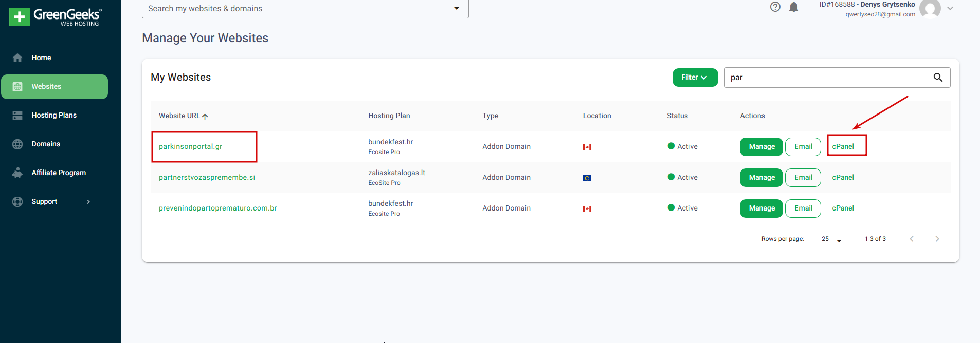Open Hosting Plans in the sidebar

click(54, 116)
